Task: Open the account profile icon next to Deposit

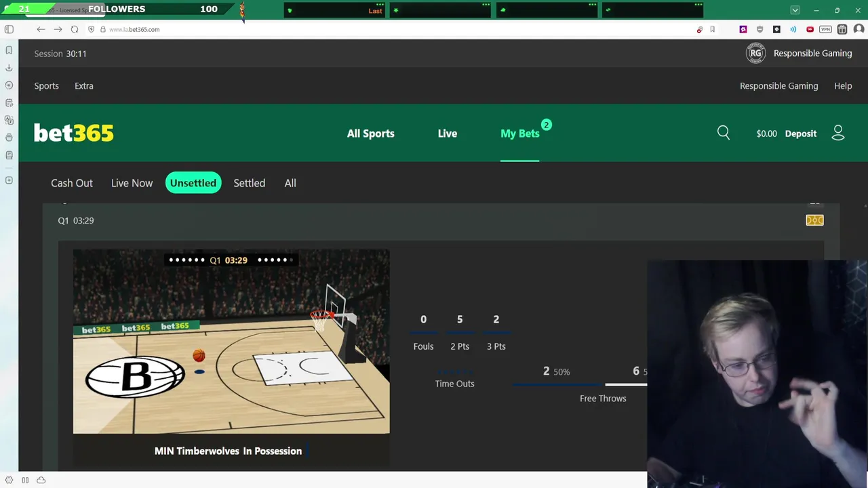Action: pyautogui.click(x=838, y=133)
